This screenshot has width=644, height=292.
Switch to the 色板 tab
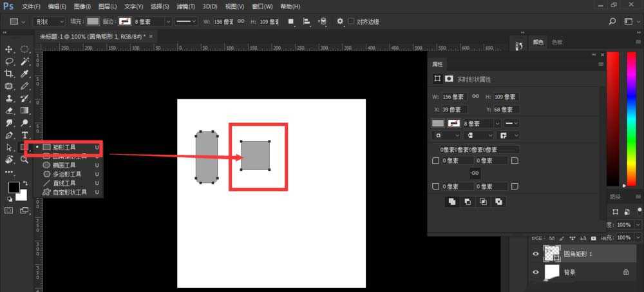pos(557,43)
